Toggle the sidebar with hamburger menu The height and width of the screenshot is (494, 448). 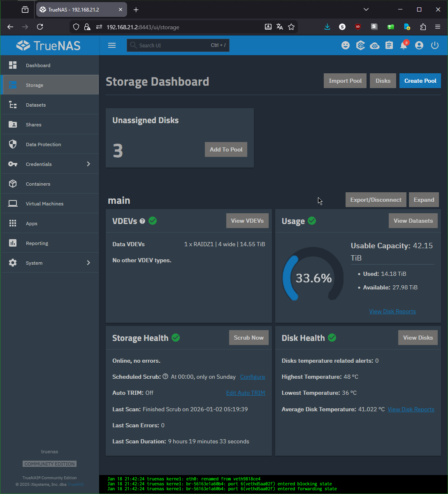(x=112, y=45)
